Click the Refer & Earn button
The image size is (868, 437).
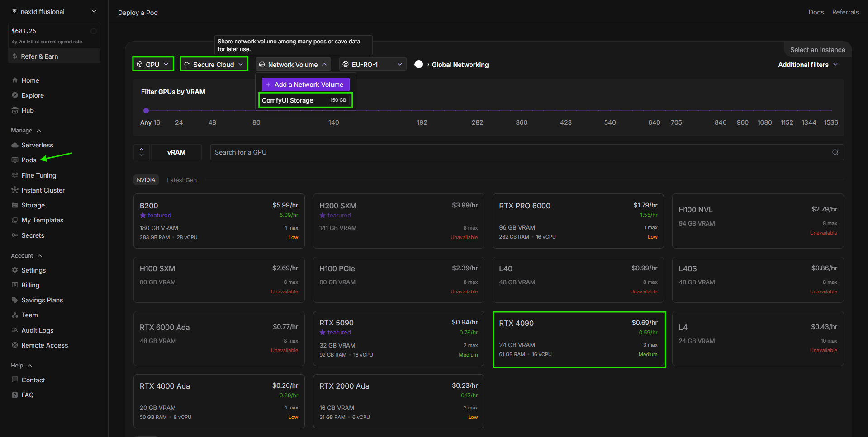pos(54,56)
